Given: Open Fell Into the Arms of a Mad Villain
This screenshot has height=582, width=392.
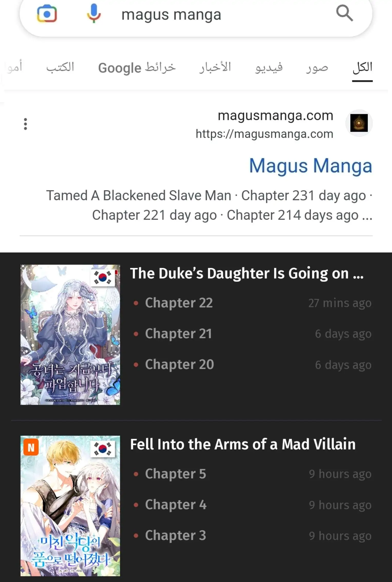Looking at the screenshot, I should pos(243,444).
